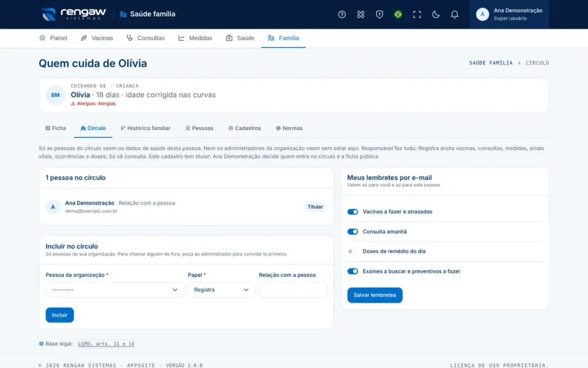Open the help question mark icon
Viewport: 588px width, 368px height.
coord(342,14)
